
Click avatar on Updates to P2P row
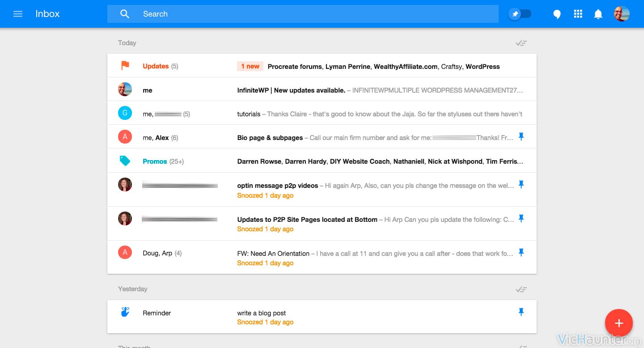(x=125, y=219)
